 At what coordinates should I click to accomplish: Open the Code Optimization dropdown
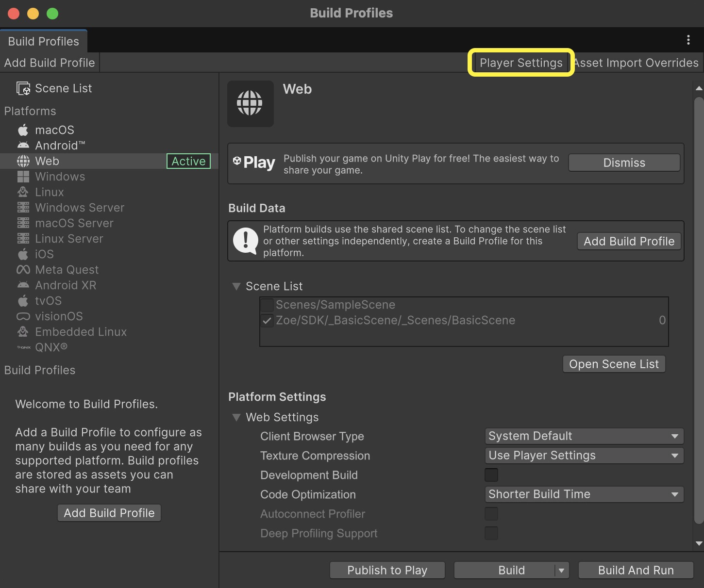click(x=584, y=494)
